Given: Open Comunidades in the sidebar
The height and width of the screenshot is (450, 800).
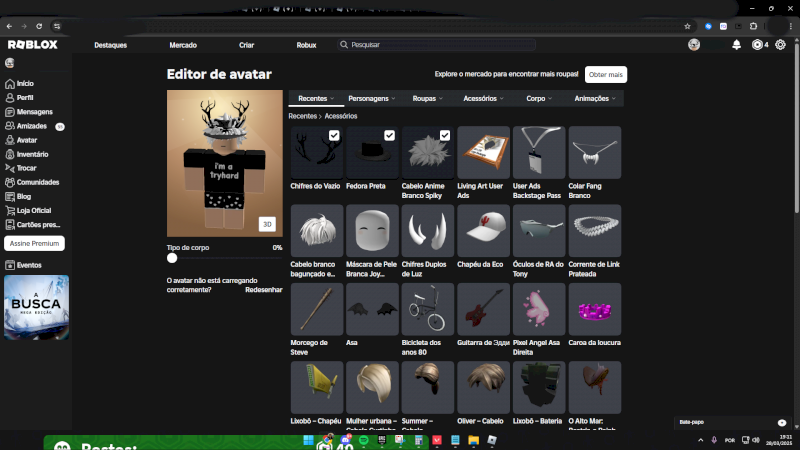Looking at the screenshot, I should point(32,182).
